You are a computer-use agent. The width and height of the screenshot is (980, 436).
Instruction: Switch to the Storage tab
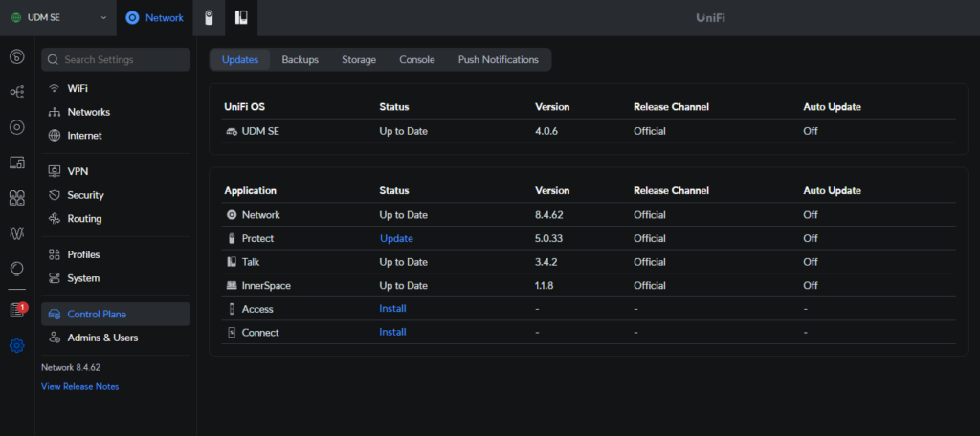point(359,60)
